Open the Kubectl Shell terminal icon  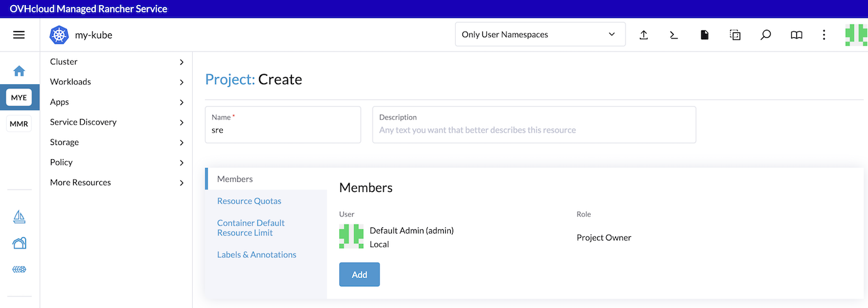point(674,35)
